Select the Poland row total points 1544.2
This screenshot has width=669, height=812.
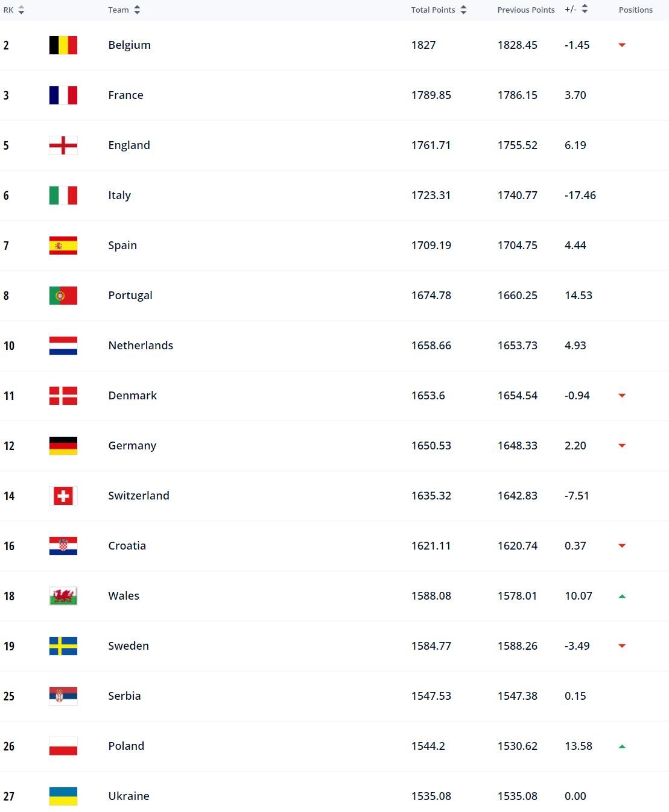(x=428, y=746)
